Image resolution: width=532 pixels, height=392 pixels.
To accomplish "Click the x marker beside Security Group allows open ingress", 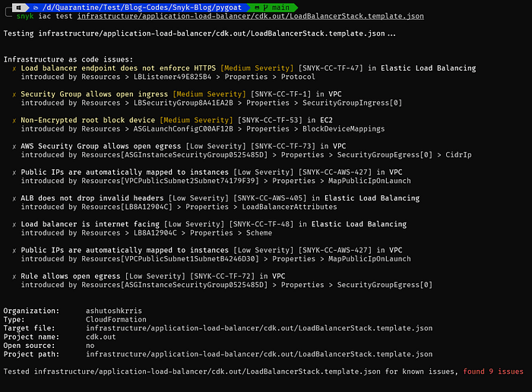I will (14, 95).
